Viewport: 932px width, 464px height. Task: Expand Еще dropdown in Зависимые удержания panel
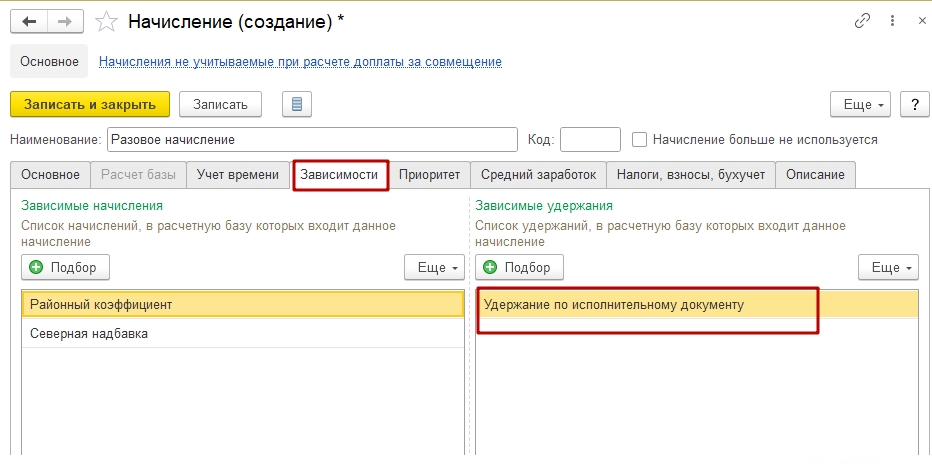point(889,267)
